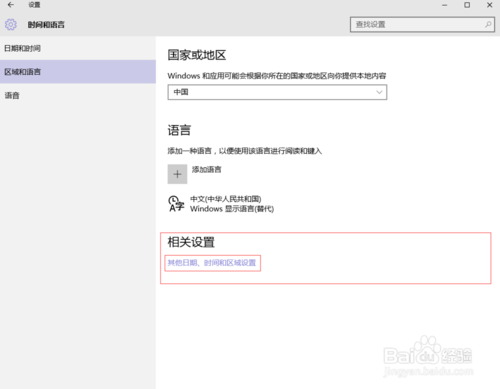
Task: Click the Chinese language pack icon
Action: [176, 204]
